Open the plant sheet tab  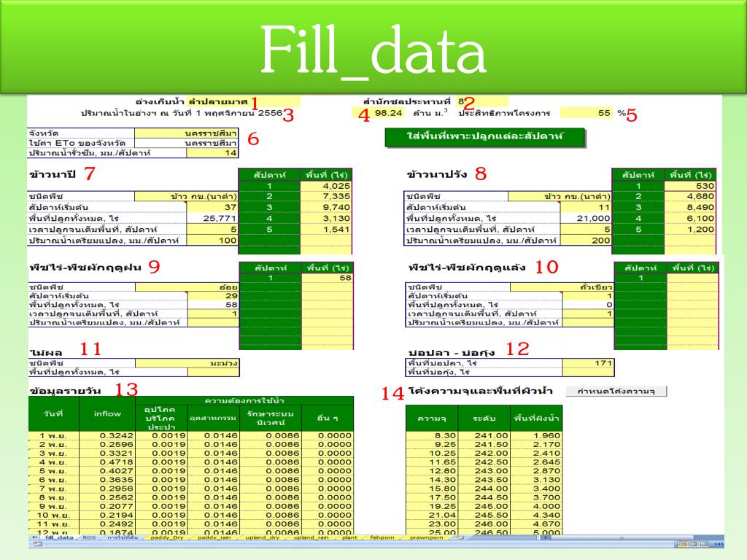(x=349, y=537)
